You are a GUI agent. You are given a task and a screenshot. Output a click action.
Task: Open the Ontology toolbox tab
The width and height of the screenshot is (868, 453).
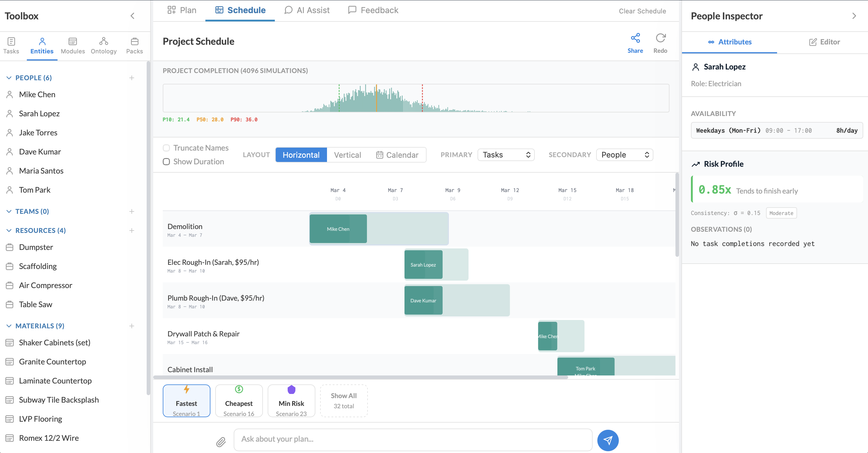point(104,46)
